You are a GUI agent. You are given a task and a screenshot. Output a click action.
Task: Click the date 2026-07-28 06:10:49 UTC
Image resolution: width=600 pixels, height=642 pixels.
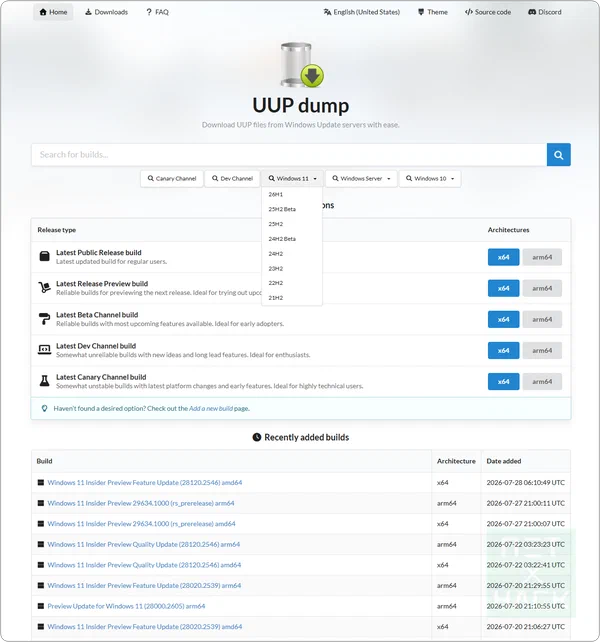click(525, 482)
